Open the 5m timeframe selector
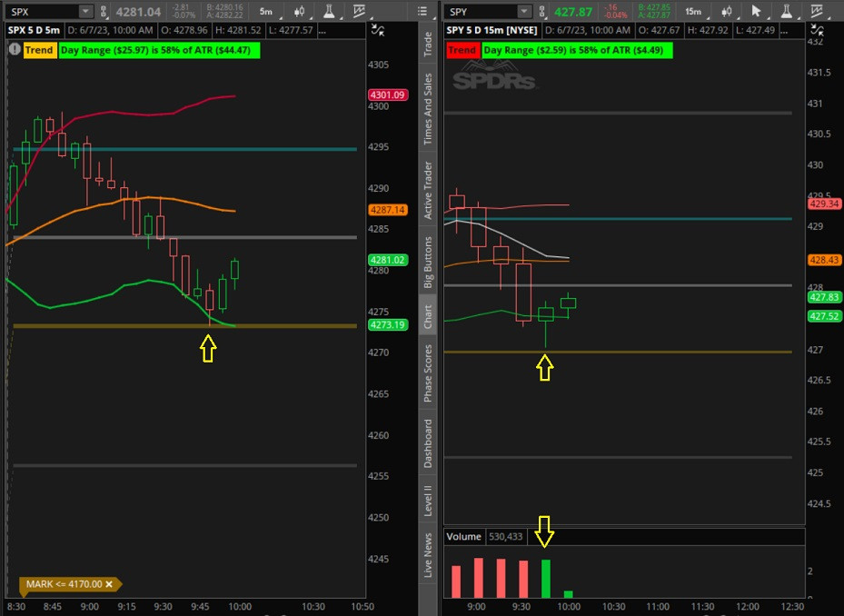The width and height of the screenshot is (844, 616). point(266,11)
